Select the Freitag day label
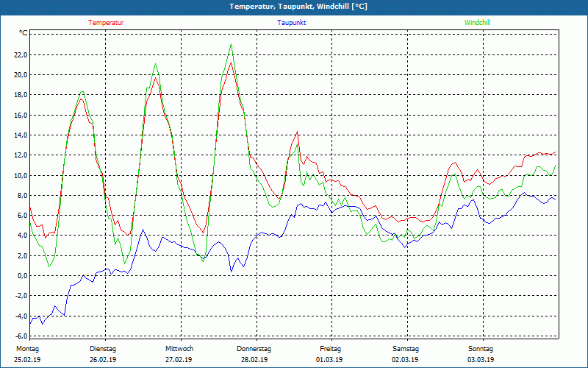This screenshot has height=368, width=588. pos(330,349)
